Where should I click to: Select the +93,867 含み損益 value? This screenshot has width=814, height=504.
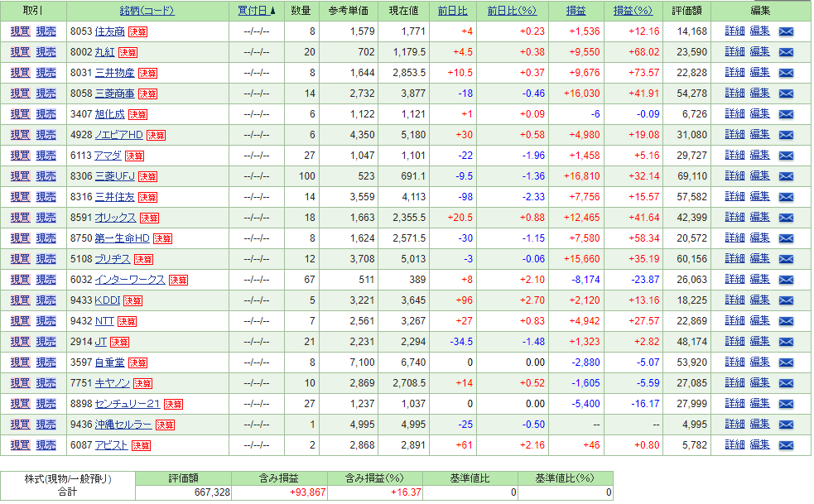click(307, 492)
